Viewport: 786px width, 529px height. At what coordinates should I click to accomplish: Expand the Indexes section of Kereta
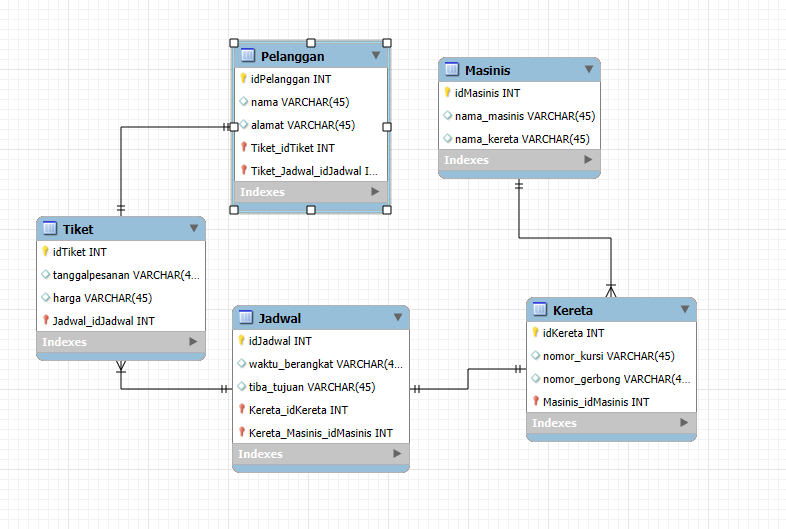(x=684, y=423)
